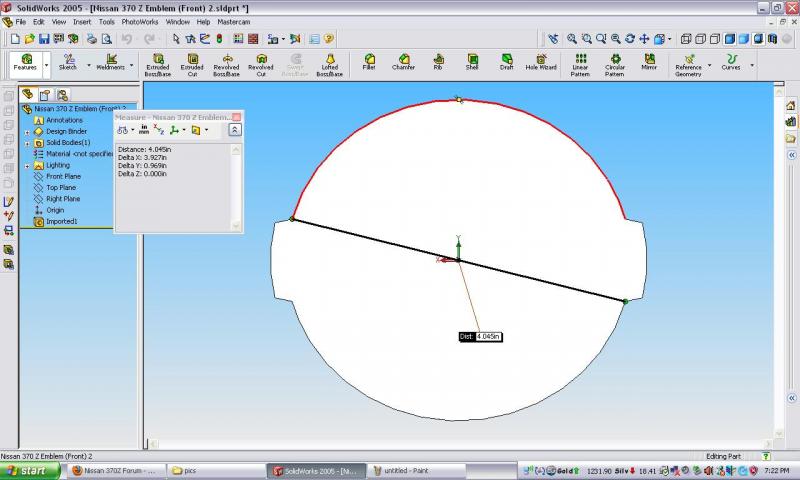The height and width of the screenshot is (480, 800).
Task: Select the Draft tool
Action: 507,62
